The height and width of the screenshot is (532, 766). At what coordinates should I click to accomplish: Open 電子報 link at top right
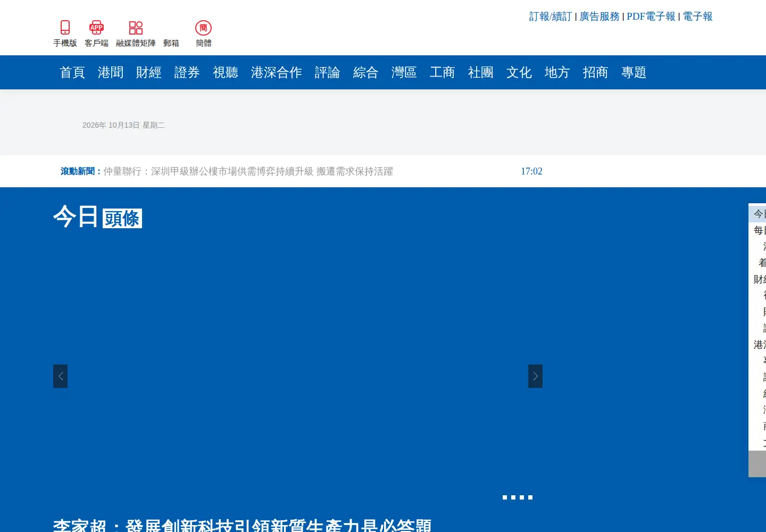697,16
